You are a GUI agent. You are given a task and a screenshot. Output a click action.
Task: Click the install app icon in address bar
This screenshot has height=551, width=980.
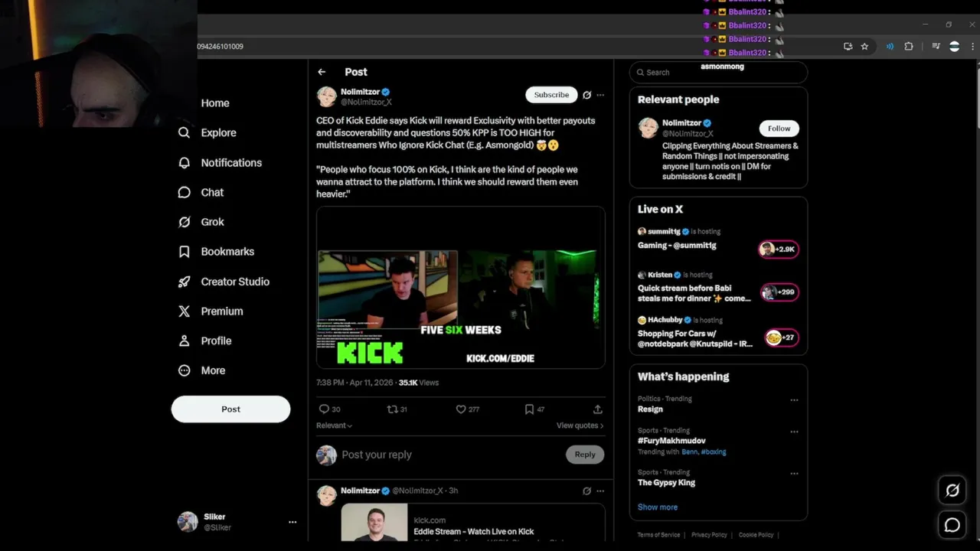(x=848, y=47)
